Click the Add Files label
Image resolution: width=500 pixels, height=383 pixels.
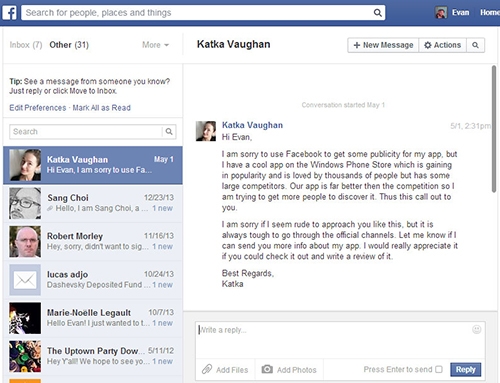[232, 370]
